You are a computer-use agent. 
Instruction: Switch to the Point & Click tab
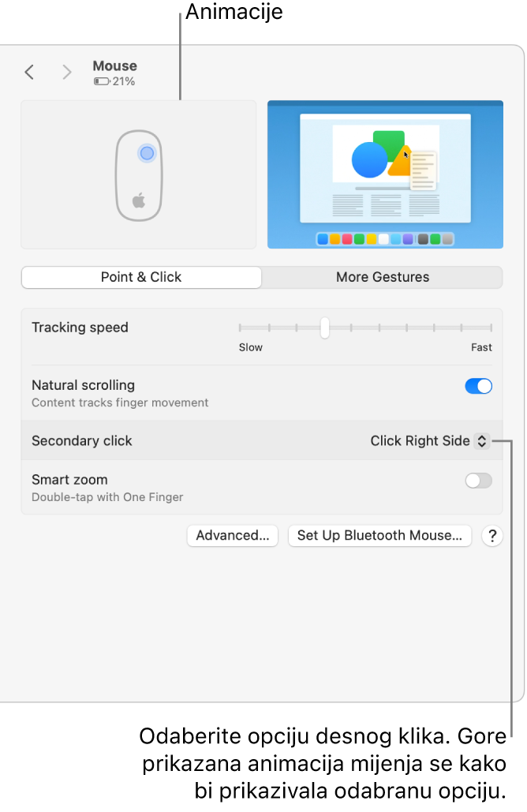click(x=141, y=277)
